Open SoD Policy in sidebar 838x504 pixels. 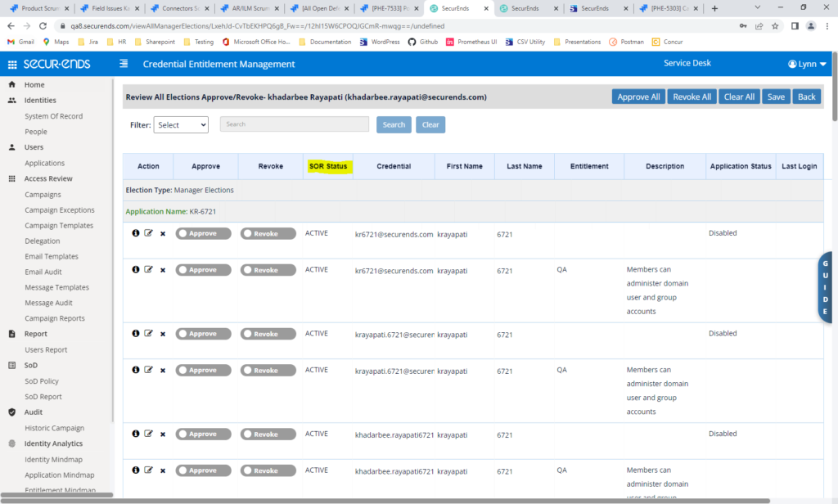point(42,381)
